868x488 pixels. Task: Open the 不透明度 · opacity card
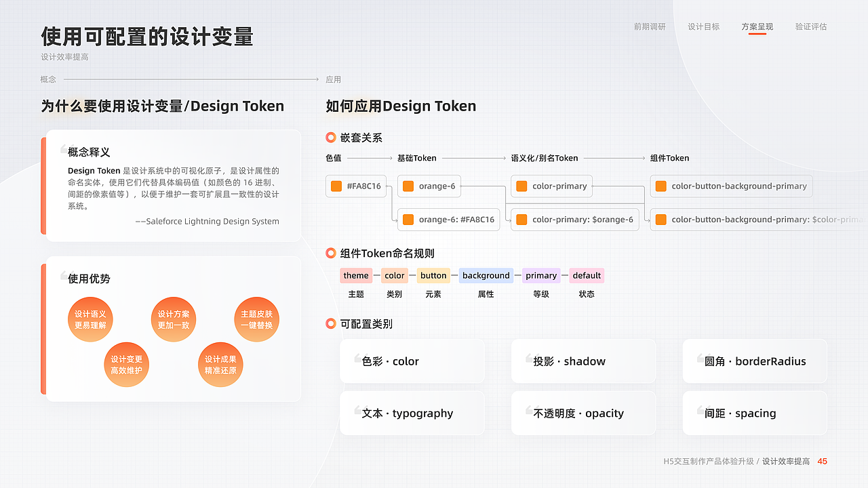(584, 413)
